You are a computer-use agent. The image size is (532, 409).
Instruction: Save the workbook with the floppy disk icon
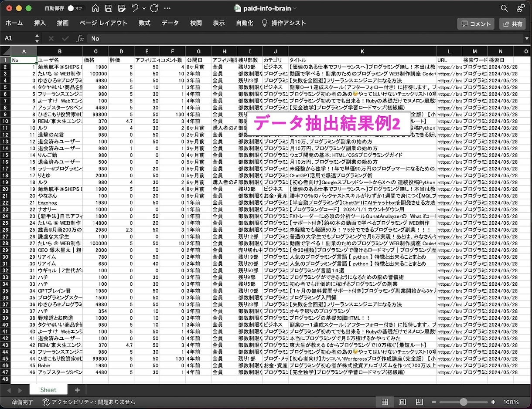coord(109,8)
